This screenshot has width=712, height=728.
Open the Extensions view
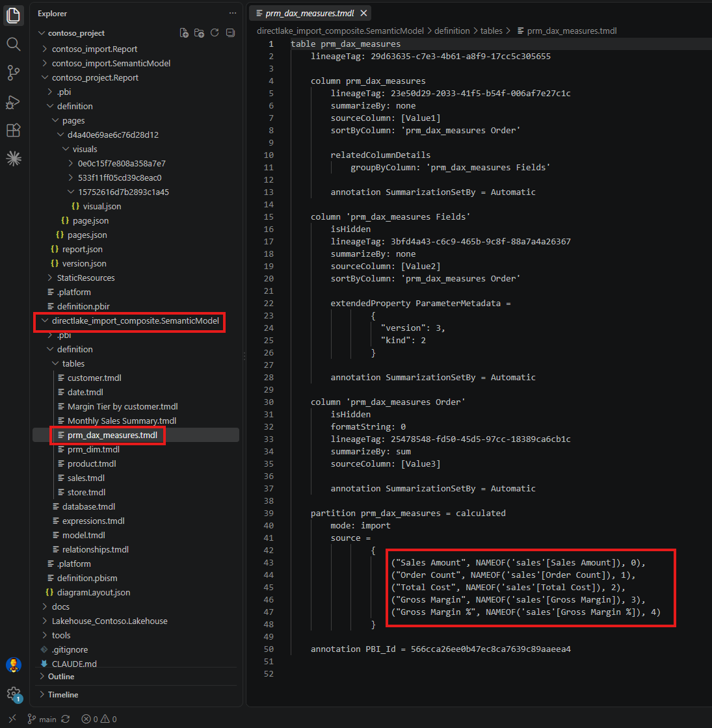[14, 131]
